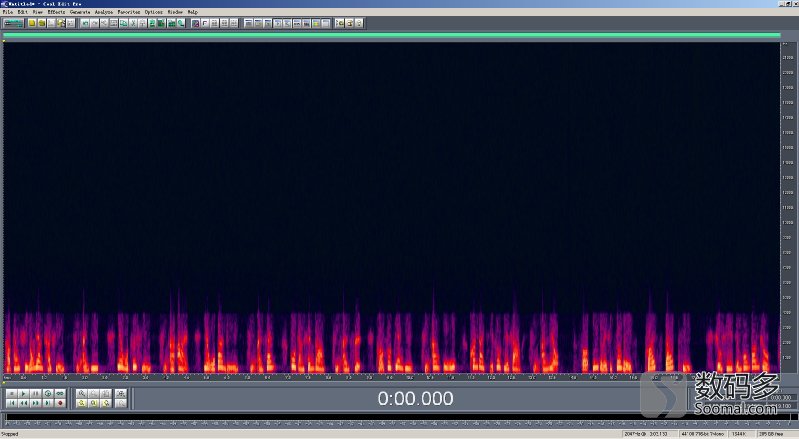The width and height of the screenshot is (799, 439).
Task: Click Go to End transport button
Action: tap(48, 403)
